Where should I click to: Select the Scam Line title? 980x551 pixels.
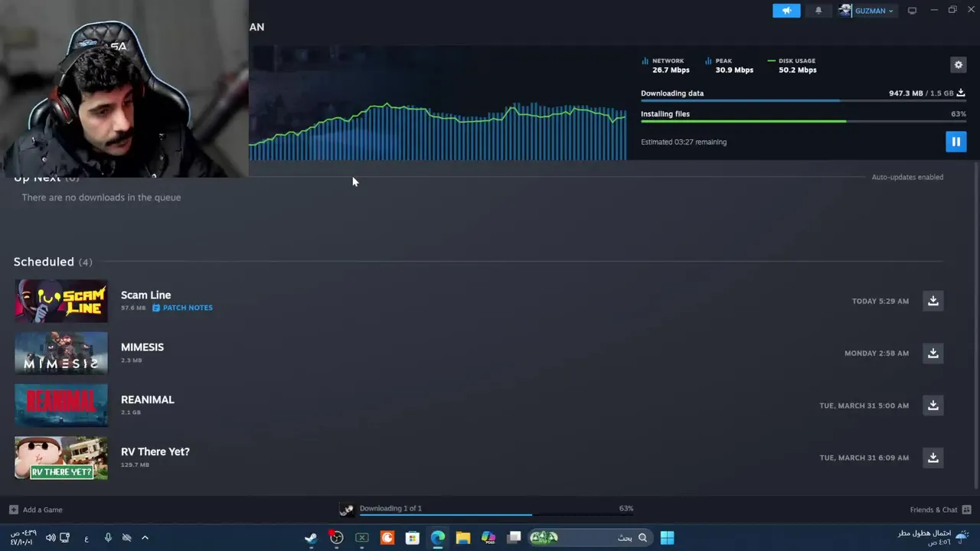coord(145,295)
